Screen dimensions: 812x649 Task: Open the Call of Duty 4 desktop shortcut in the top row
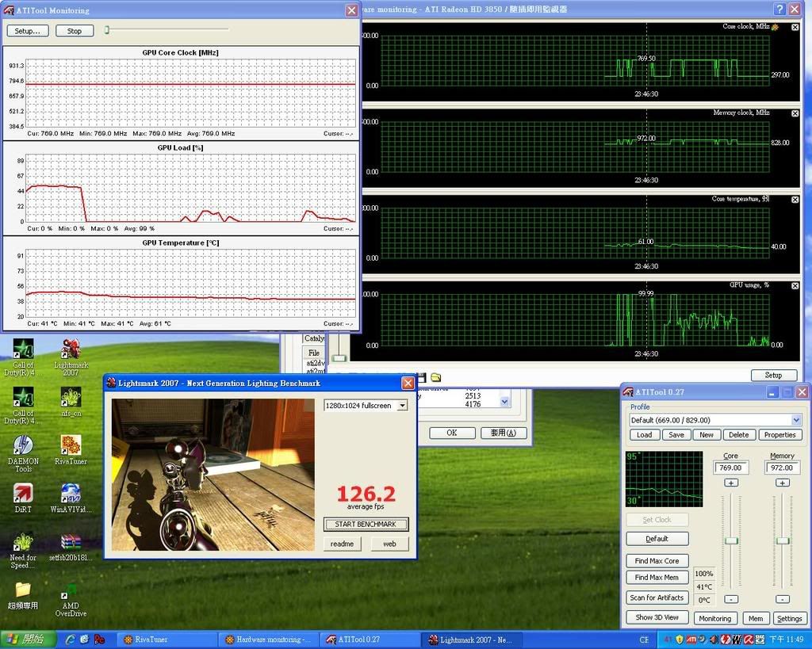[x=23, y=357]
